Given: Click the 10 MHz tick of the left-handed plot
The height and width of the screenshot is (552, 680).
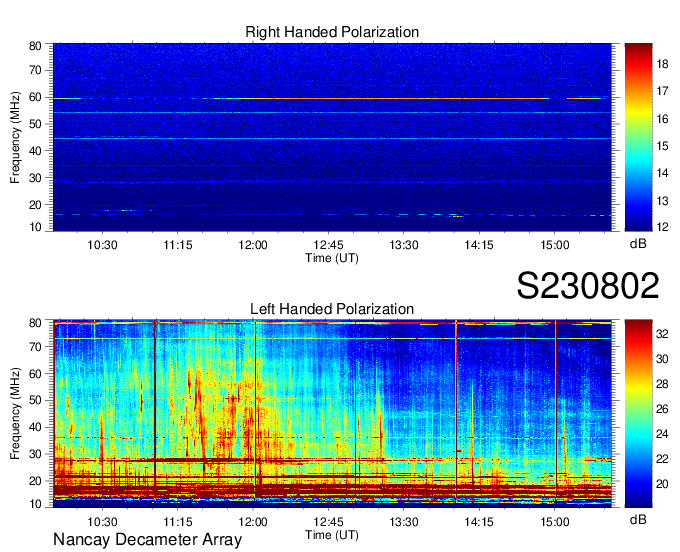Looking at the screenshot, I should 35,504.
